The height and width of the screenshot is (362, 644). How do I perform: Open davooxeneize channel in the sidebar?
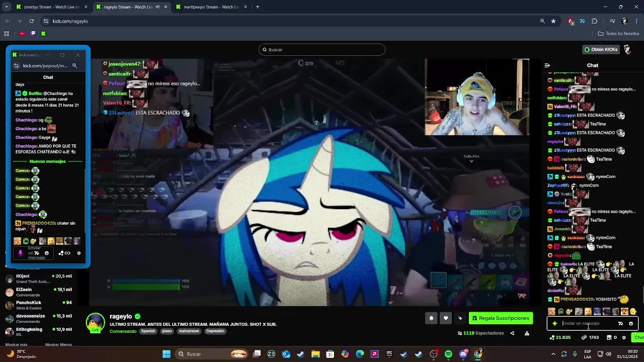point(39,319)
